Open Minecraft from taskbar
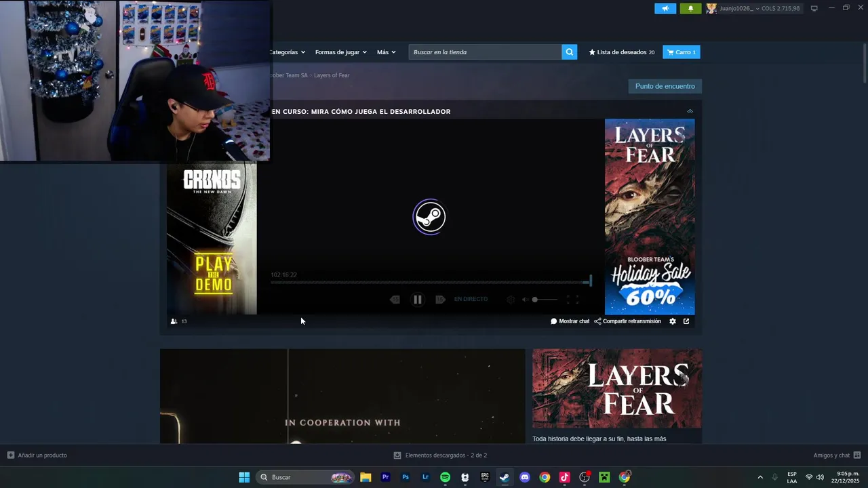 click(604, 477)
